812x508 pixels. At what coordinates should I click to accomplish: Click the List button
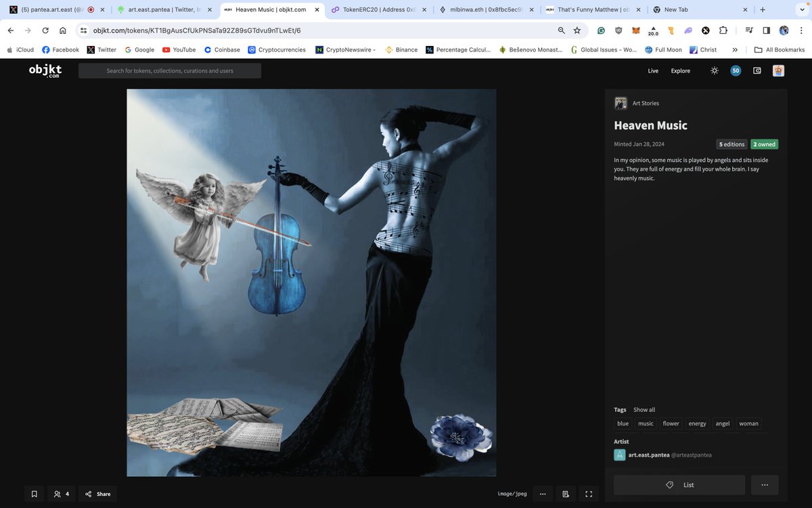[679, 485]
